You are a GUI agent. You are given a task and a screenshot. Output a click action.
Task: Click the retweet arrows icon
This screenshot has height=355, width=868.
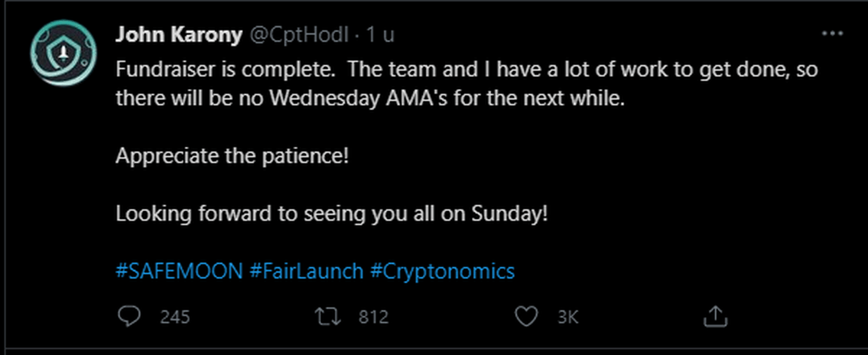click(328, 317)
